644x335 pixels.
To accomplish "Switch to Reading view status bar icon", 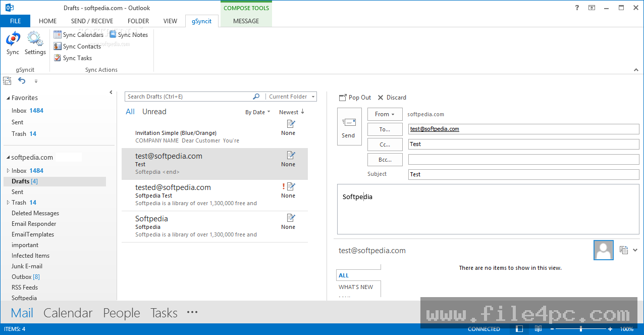I will click(x=539, y=329).
